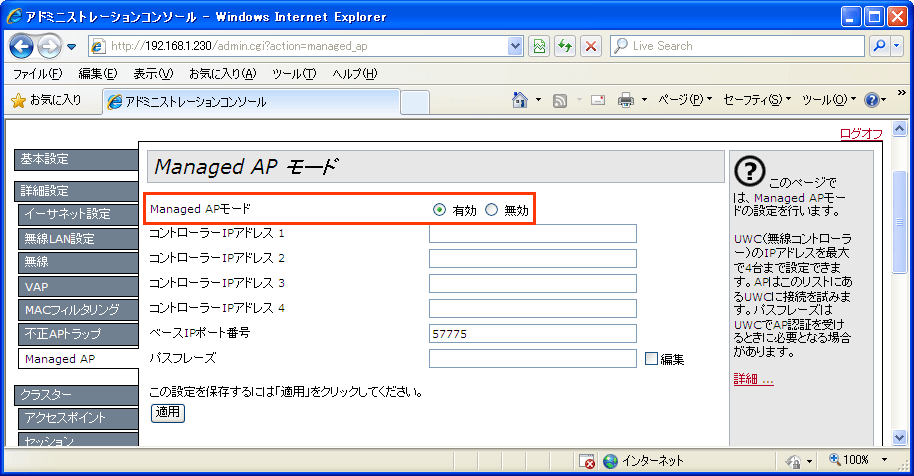The width and height of the screenshot is (914, 476).
Task: Click the question mark help icon
Action: pos(750,171)
